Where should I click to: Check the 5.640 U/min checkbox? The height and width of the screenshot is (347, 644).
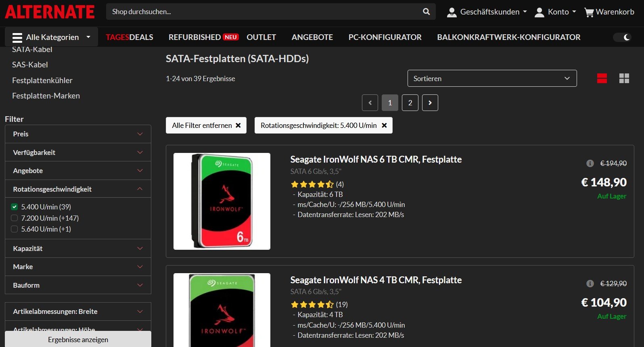15,229
